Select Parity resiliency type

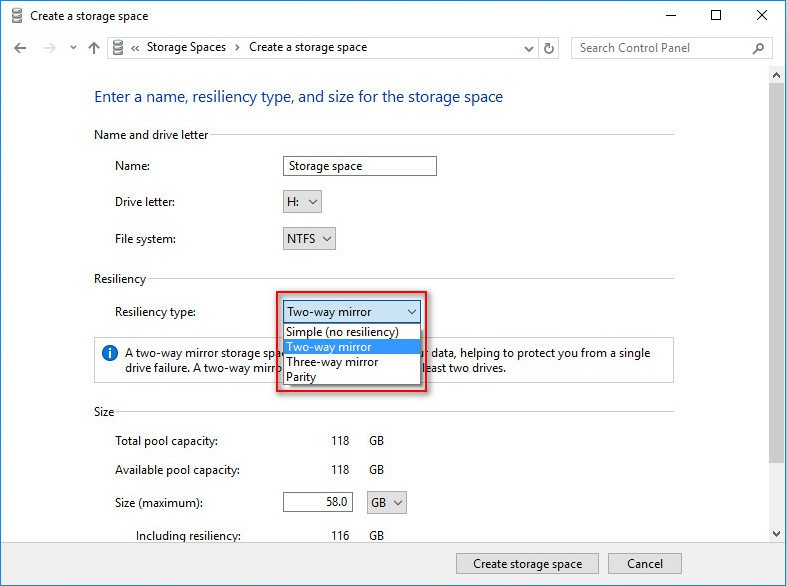click(301, 377)
